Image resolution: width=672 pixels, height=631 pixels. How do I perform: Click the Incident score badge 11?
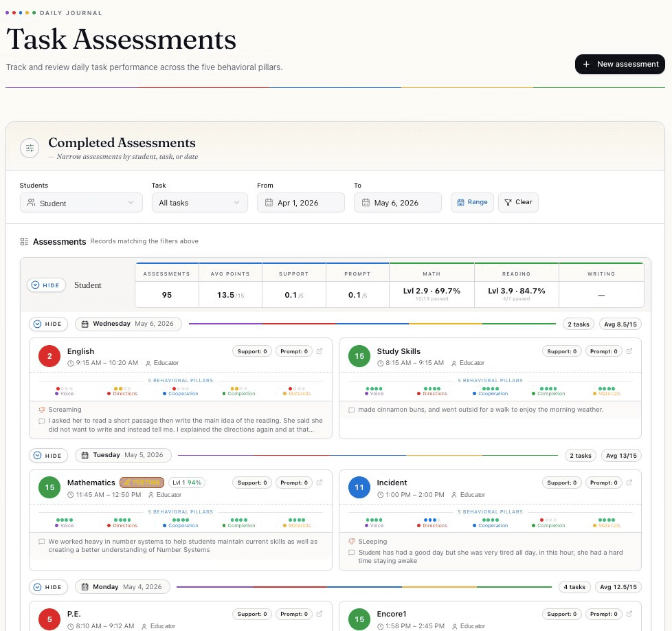[359, 488]
